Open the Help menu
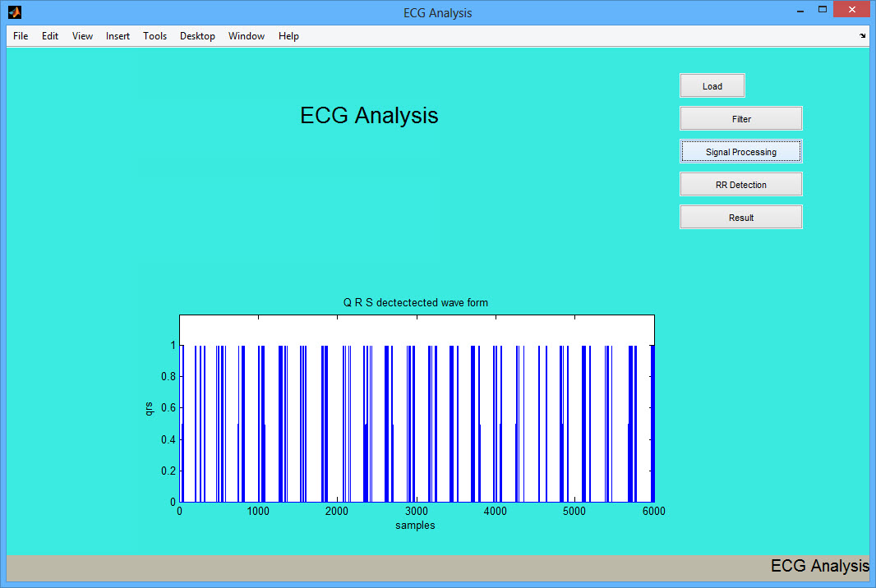Screen dimensions: 876x588 point(288,36)
